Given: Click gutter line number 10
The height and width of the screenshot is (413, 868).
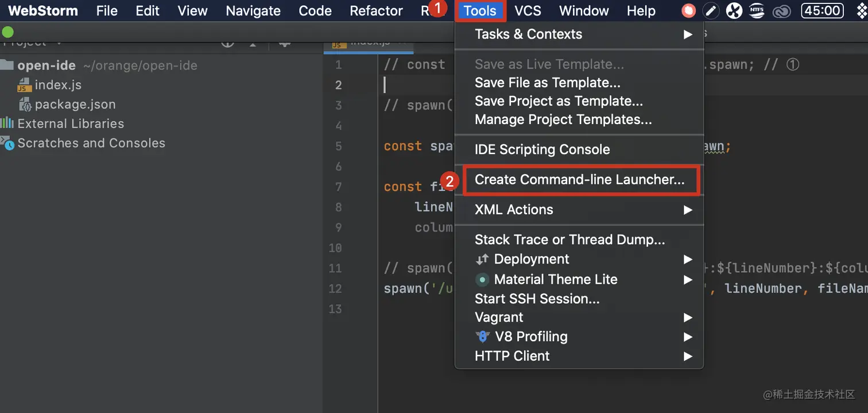Looking at the screenshot, I should tap(335, 248).
